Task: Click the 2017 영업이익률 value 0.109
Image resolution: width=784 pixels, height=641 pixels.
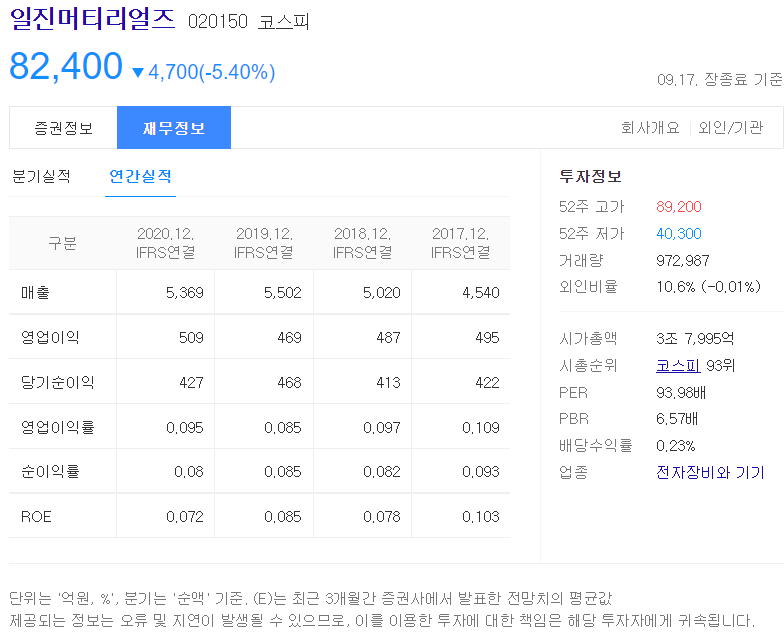Action: 480,428
